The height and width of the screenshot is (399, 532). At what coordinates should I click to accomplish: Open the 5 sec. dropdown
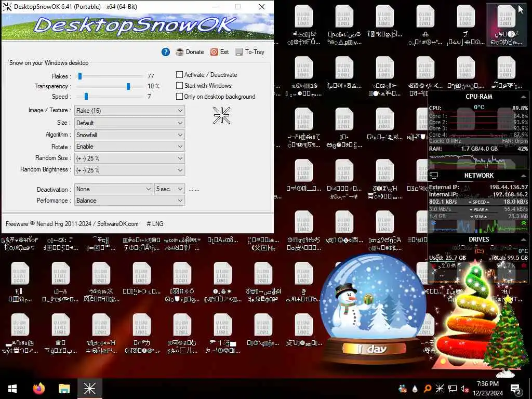coord(169,189)
